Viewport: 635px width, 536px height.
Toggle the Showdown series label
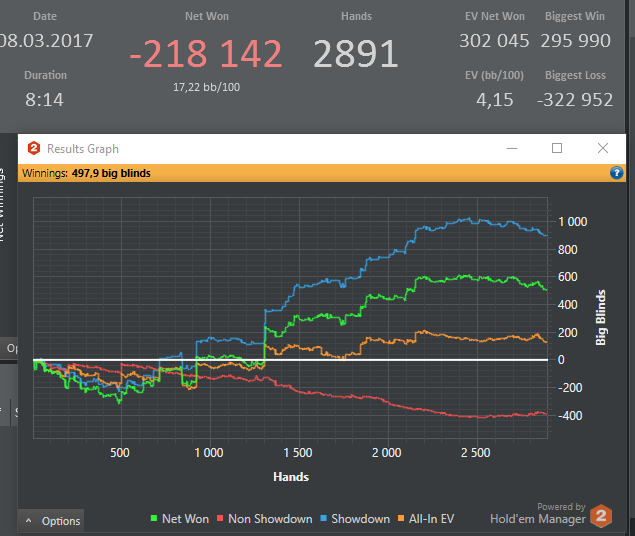pos(360,519)
